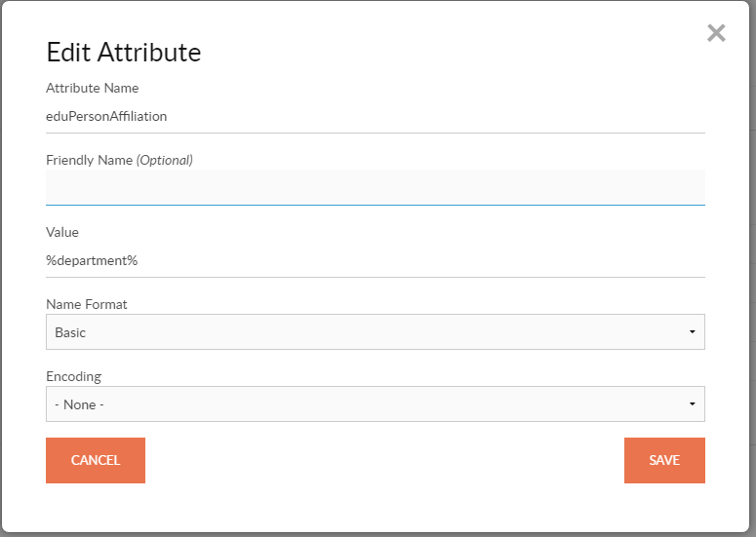Click the "- None -" encoding value
Viewport: 756px width, 537px height.
(79, 404)
